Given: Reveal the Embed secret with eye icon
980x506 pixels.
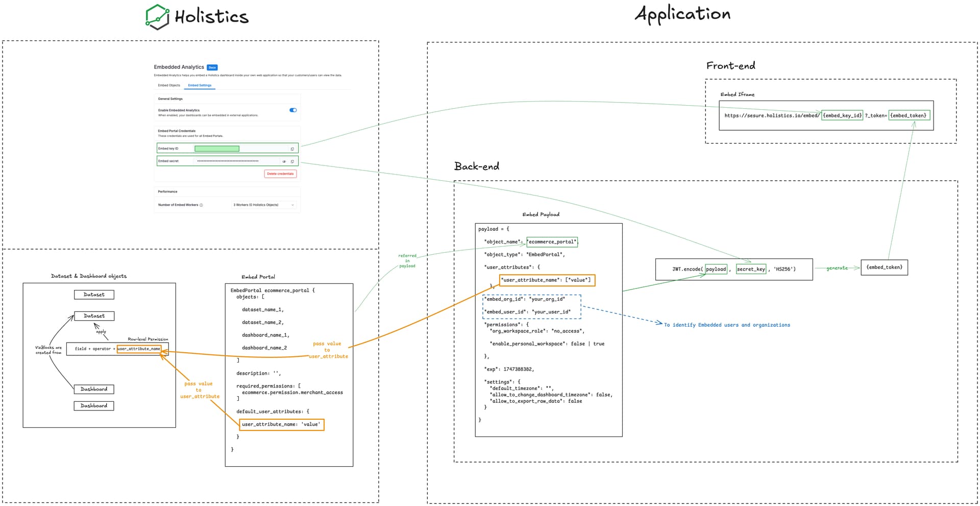Looking at the screenshot, I should pyautogui.click(x=284, y=161).
